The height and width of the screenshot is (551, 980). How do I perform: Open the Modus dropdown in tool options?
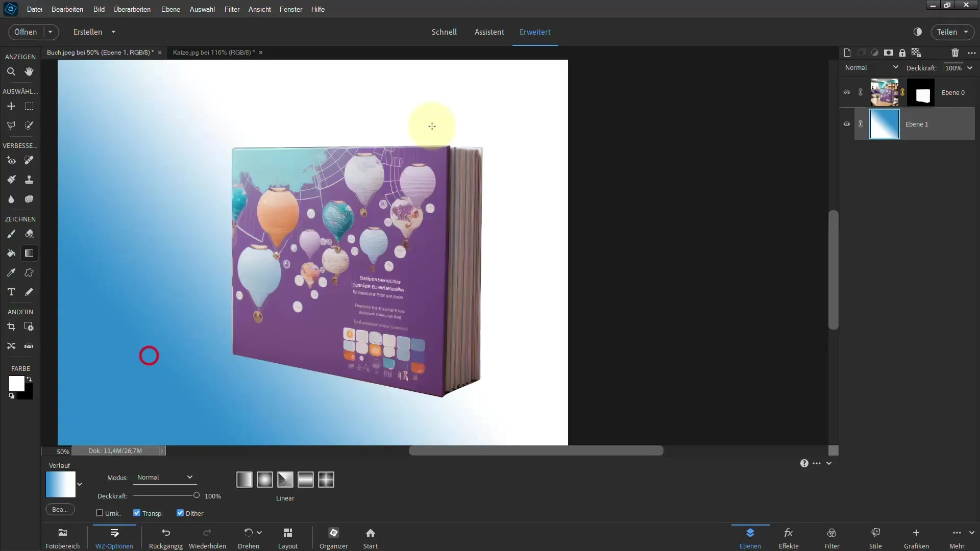point(164,478)
